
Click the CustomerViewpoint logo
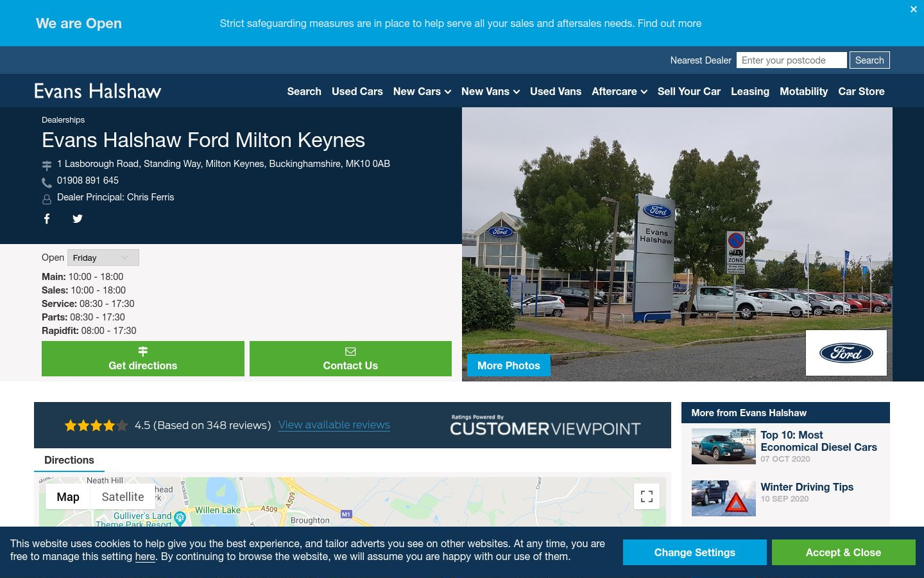545,425
